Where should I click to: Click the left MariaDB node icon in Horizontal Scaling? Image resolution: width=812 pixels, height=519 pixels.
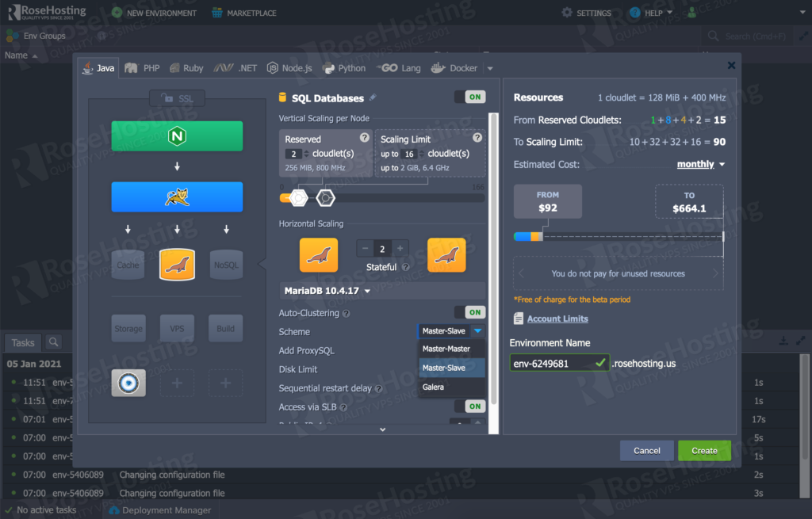(319, 255)
